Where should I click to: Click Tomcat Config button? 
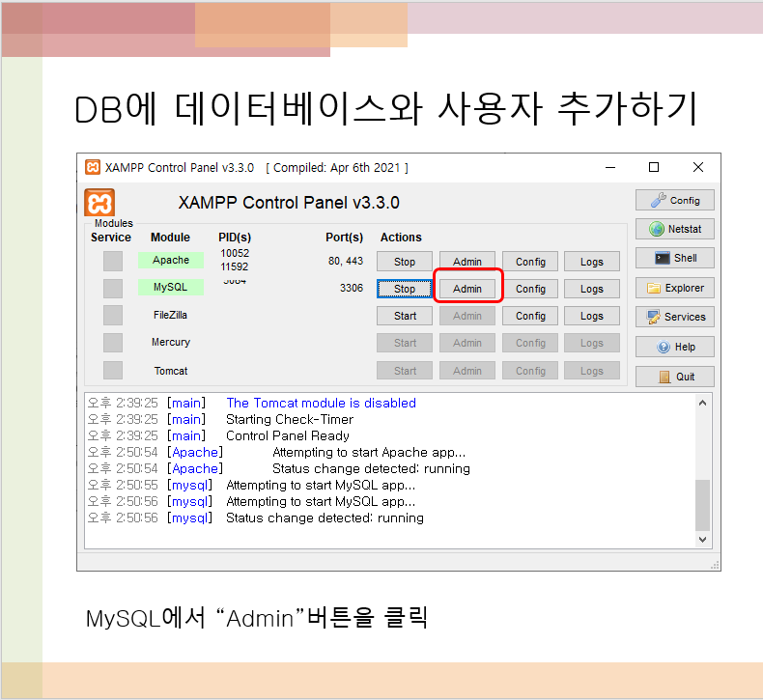tap(530, 371)
